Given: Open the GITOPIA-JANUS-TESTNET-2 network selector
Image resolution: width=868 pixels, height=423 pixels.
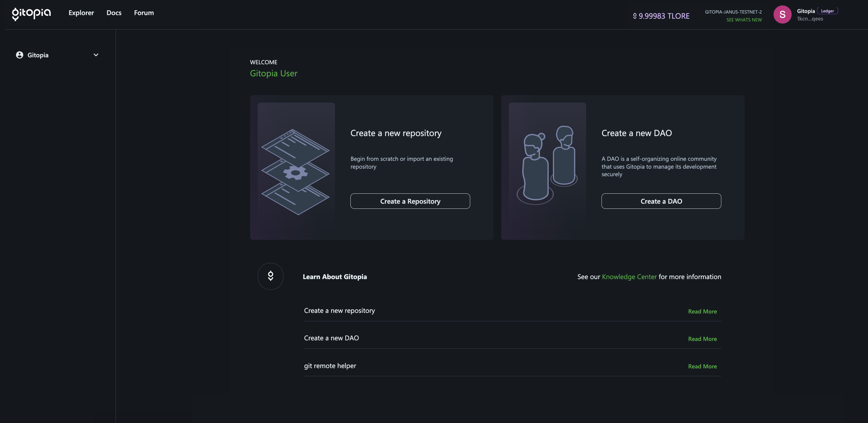Looking at the screenshot, I should click(733, 12).
